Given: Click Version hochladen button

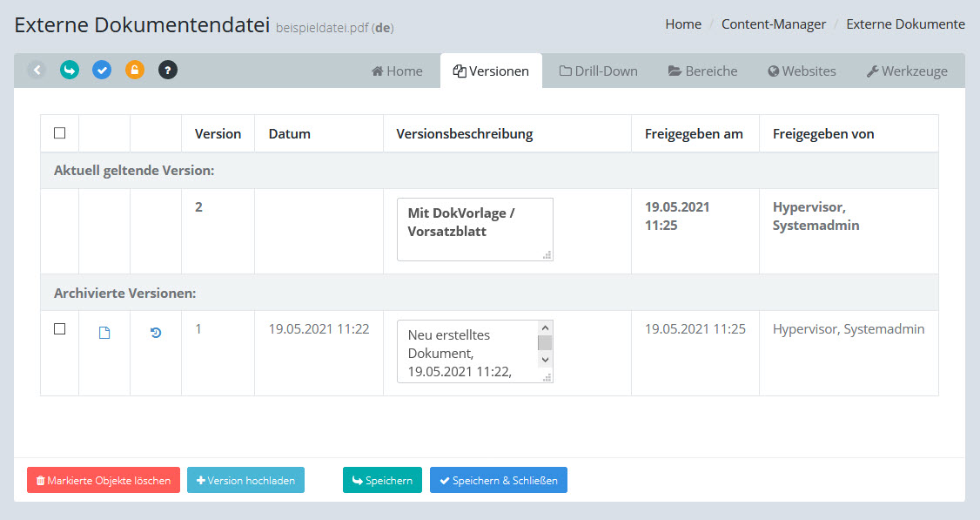Looking at the screenshot, I should click(x=245, y=480).
